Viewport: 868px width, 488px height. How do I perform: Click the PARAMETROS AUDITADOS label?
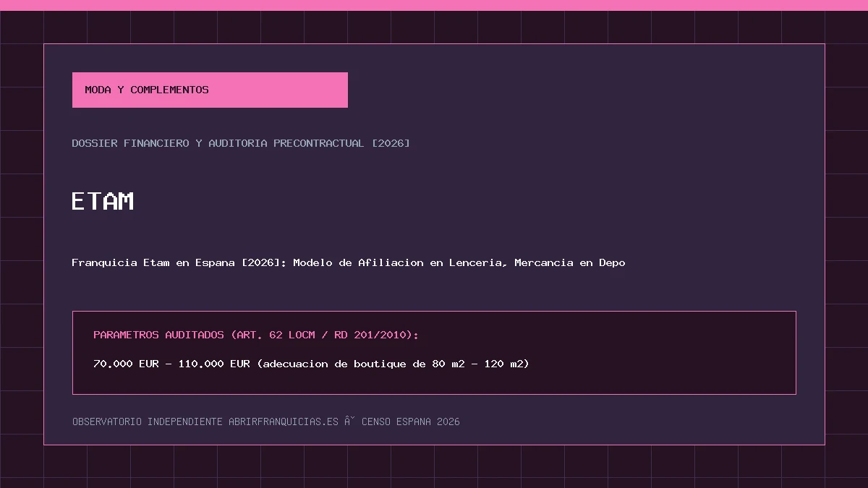(x=256, y=335)
